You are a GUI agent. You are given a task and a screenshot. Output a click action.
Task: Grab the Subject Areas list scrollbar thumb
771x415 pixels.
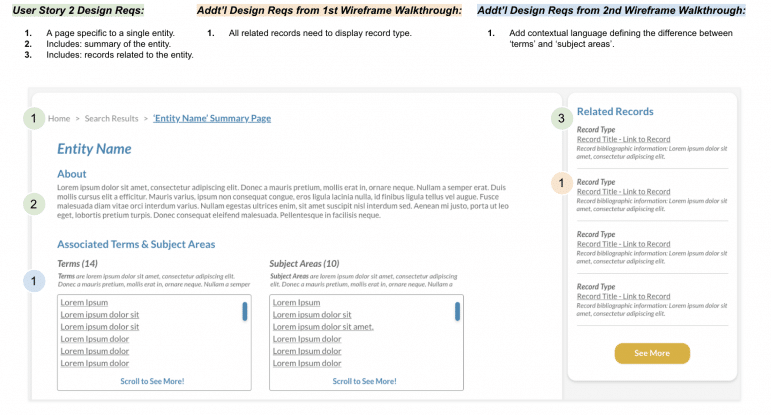tap(457, 312)
